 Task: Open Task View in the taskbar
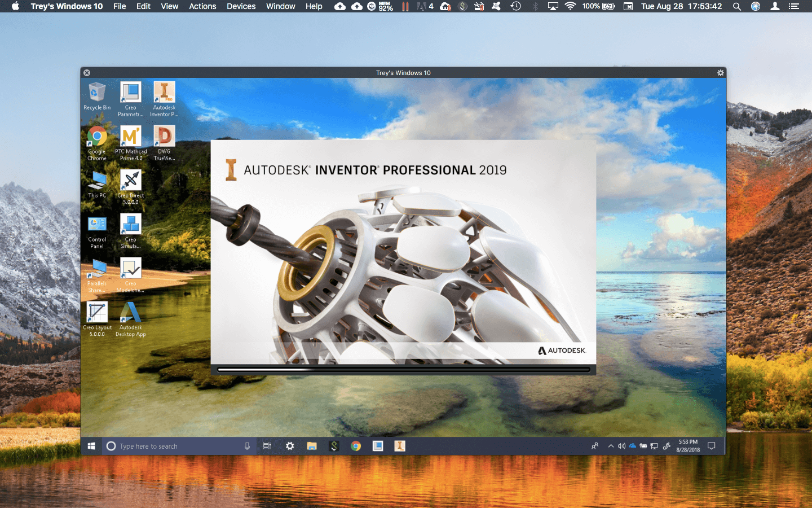267,446
